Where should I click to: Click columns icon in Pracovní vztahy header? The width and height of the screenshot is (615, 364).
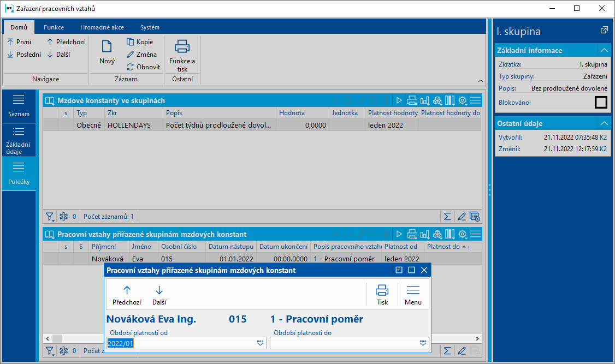click(x=450, y=234)
